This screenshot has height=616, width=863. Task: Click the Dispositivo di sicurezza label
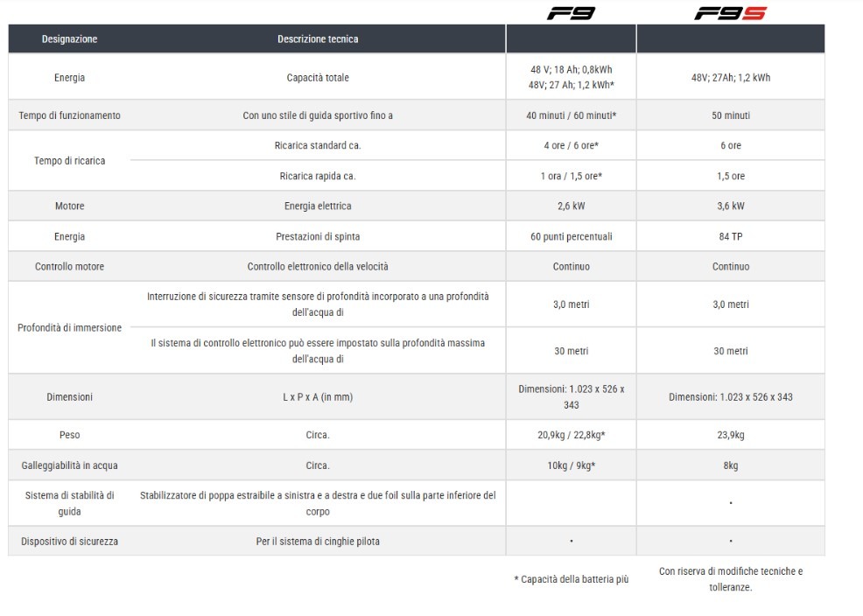point(69,542)
